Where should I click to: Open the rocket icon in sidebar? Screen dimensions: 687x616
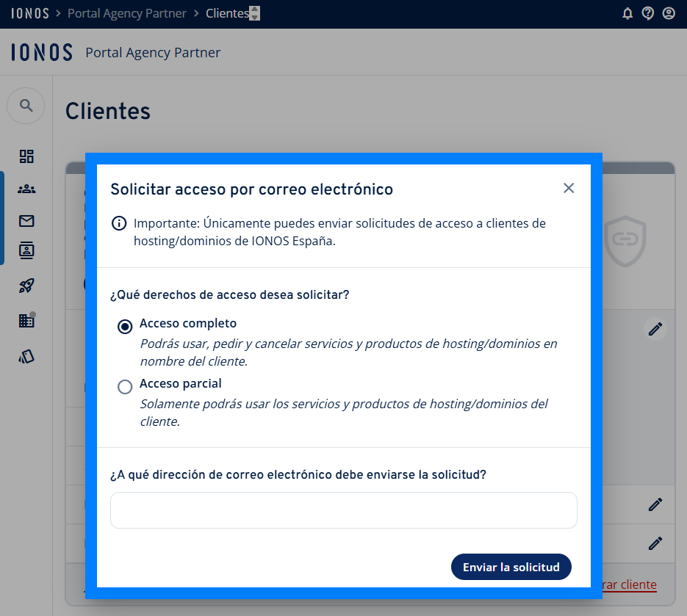click(26, 286)
